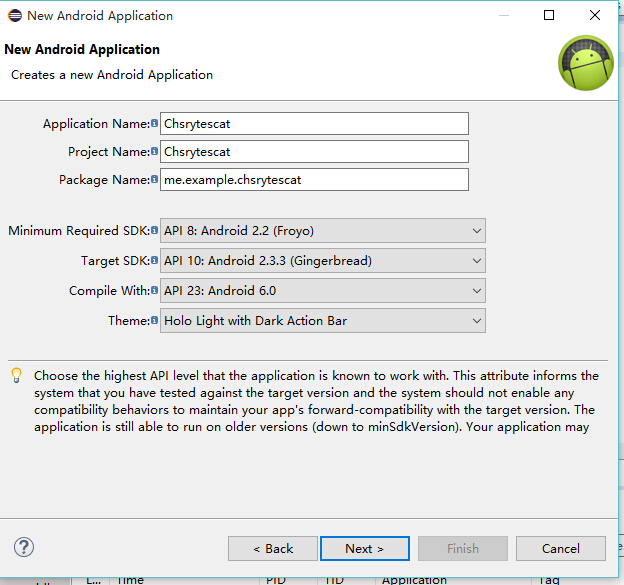The image size is (624, 585).
Task: Click the Application column header behind dialog
Action: click(414, 581)
